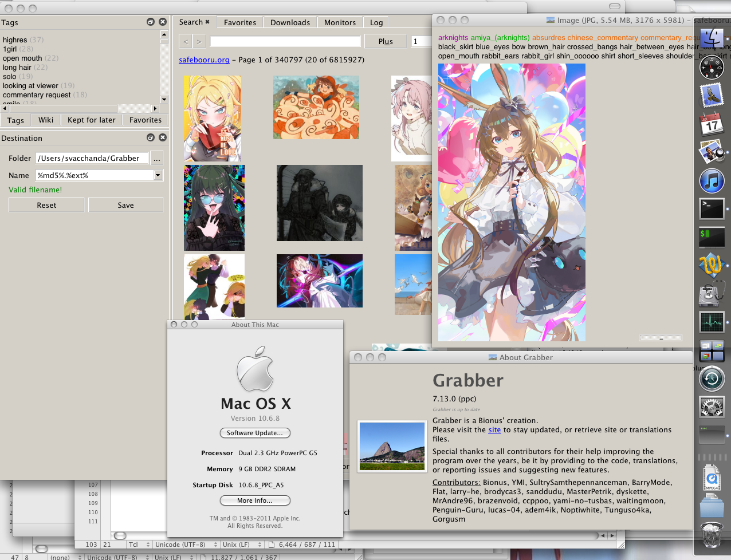Float the Destination panel using undock icon
Screen dimensions: 731x560
[x=151, y=137]
